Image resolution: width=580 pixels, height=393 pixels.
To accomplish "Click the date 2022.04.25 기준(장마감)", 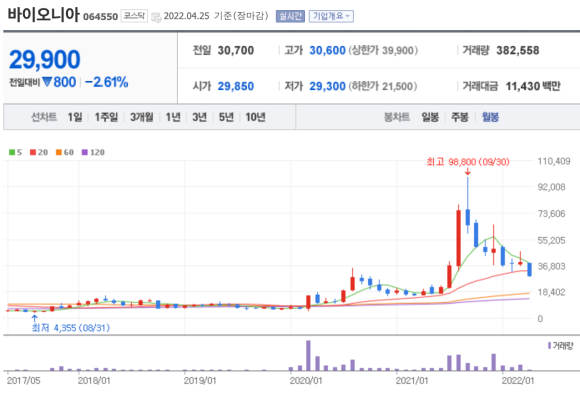I will tap(216, 16).
